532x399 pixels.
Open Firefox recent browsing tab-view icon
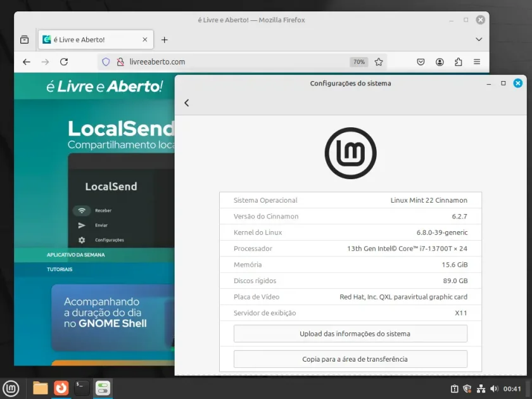tap(25, 40)
